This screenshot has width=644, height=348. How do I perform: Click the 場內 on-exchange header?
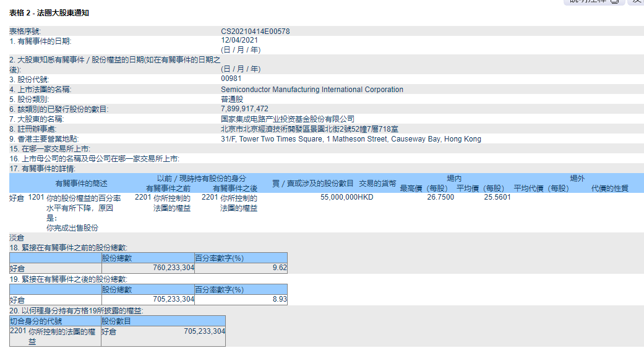coord(454,179)
